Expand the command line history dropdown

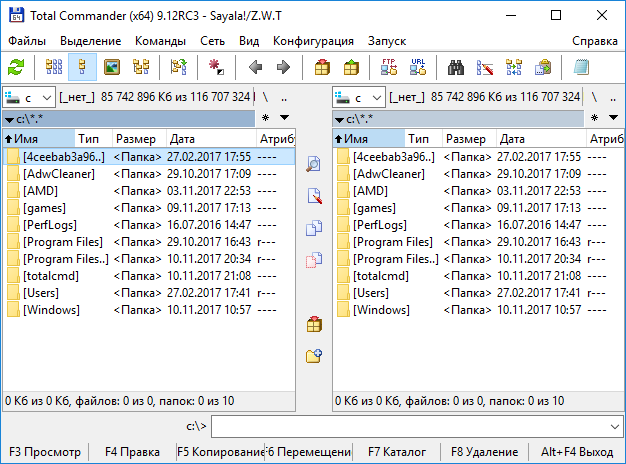click(x=615, y=427)
